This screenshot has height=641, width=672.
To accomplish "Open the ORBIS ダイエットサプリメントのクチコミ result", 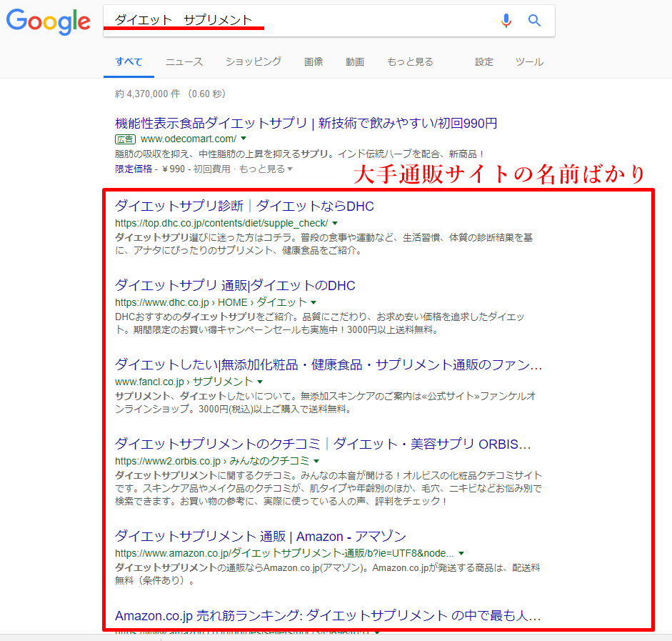I will (x=323, y=444).
